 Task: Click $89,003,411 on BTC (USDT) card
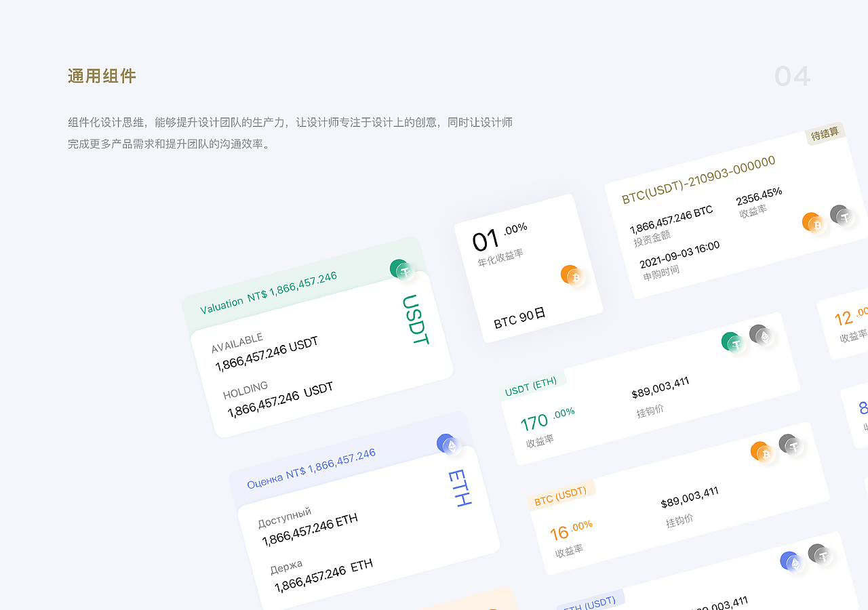(690, 497)
